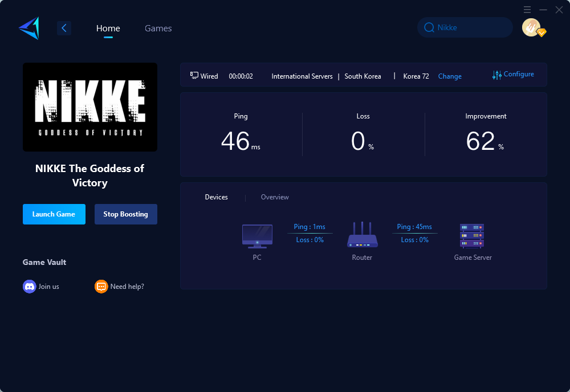Click the South Korea region text

[363, 76]
